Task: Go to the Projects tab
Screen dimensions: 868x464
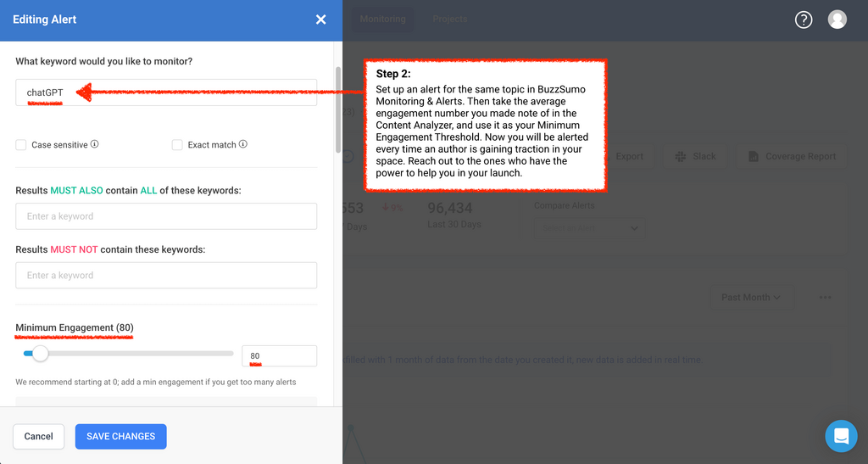Action: tap(449, 19)
